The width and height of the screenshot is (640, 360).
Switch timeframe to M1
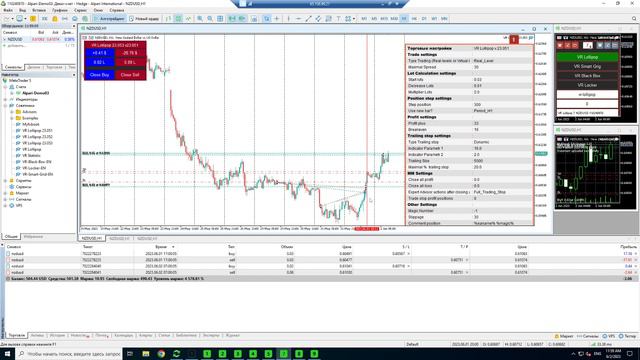click(364, 18)
